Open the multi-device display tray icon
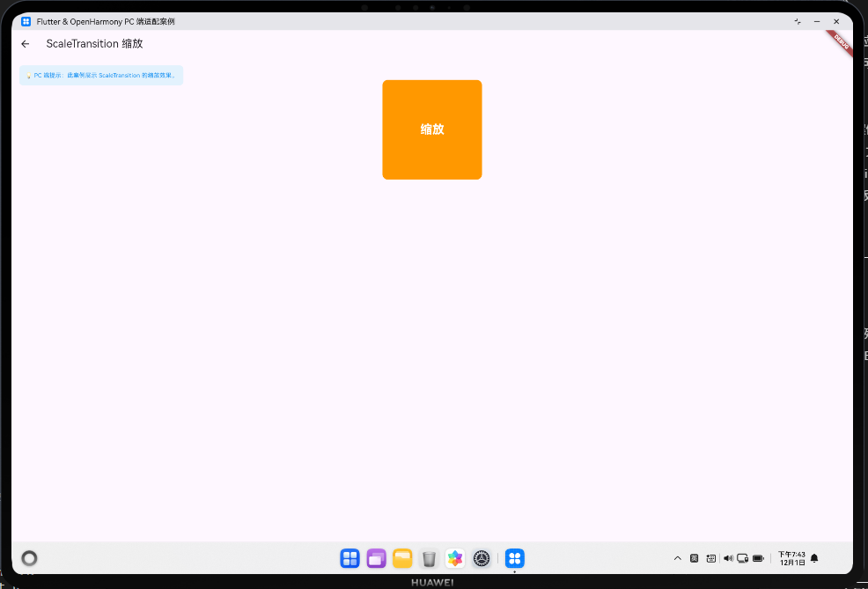Screen dimensions: 868x589 [x=743, y=558]
